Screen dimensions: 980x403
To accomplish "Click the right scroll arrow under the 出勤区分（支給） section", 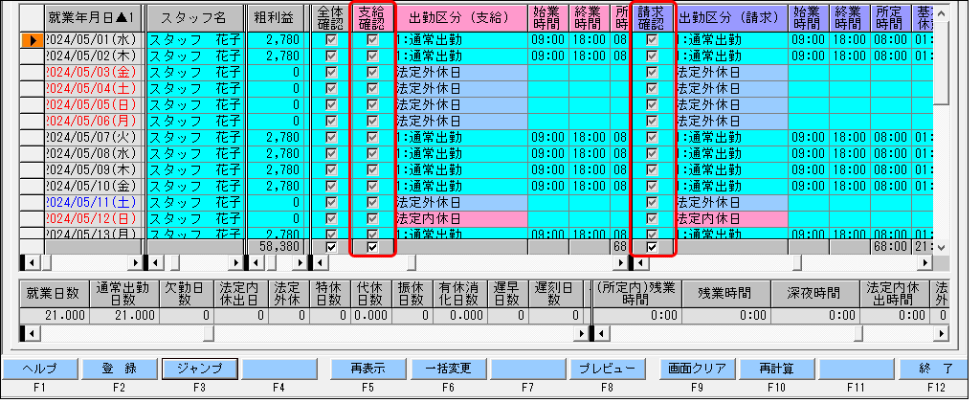I will [x=620, y=262].
